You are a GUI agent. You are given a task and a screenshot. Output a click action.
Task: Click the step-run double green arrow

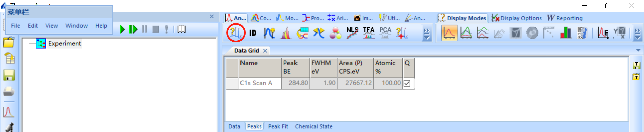pos(133,29)
